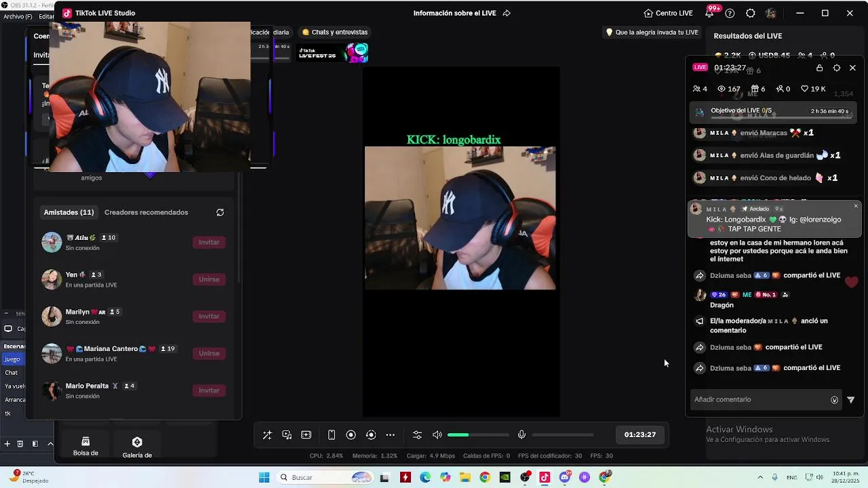Switch to Amistades (11) tab

click(68, 212)
